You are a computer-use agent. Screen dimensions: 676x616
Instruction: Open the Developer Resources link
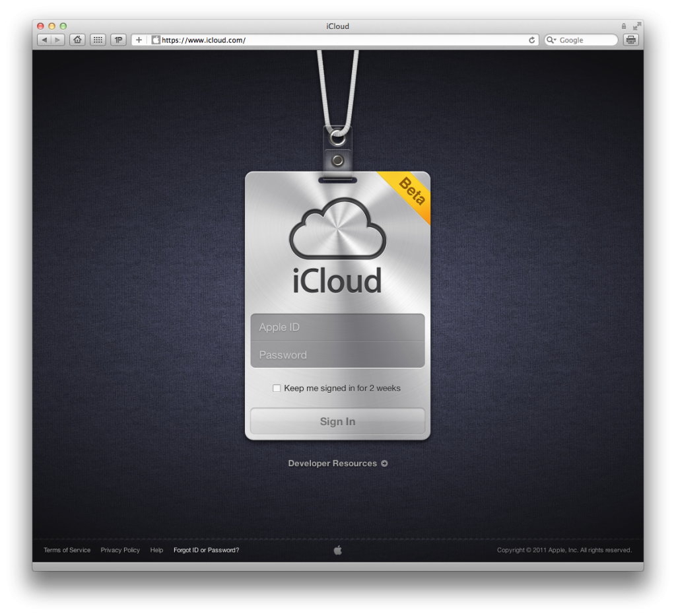337,463
